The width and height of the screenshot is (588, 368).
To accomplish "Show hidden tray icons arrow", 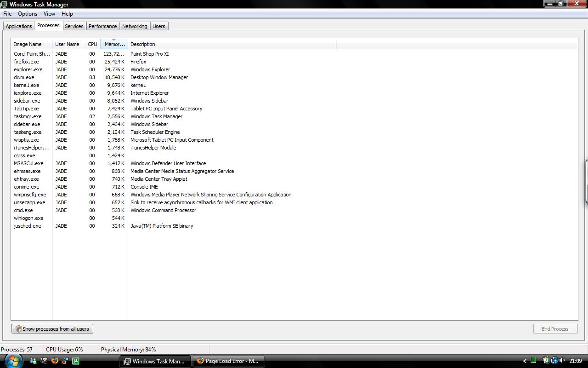I will 525,361.
